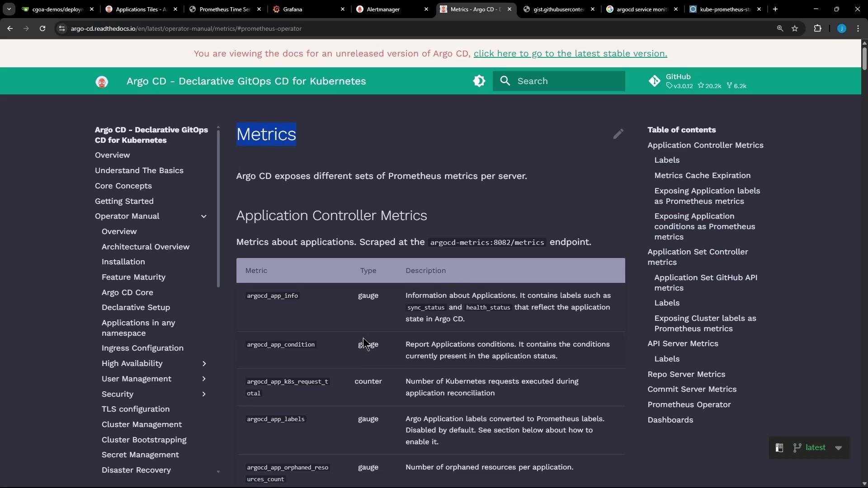Image resolution: width=868 pixels, height=488 pixels.
Task: Close the Grafana tab
Action: tap(343, 9)
